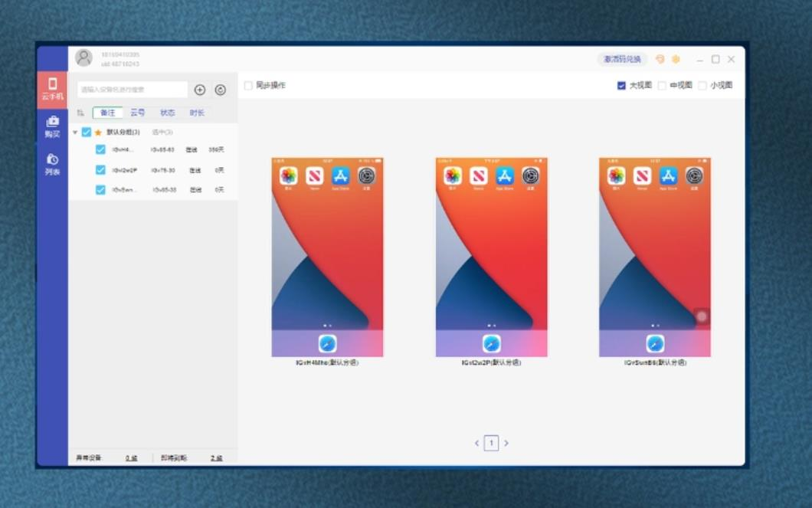Screen dimensions: 812x508
Task: Click the middle phone's name label below it
Action: (x=492, y=362)
